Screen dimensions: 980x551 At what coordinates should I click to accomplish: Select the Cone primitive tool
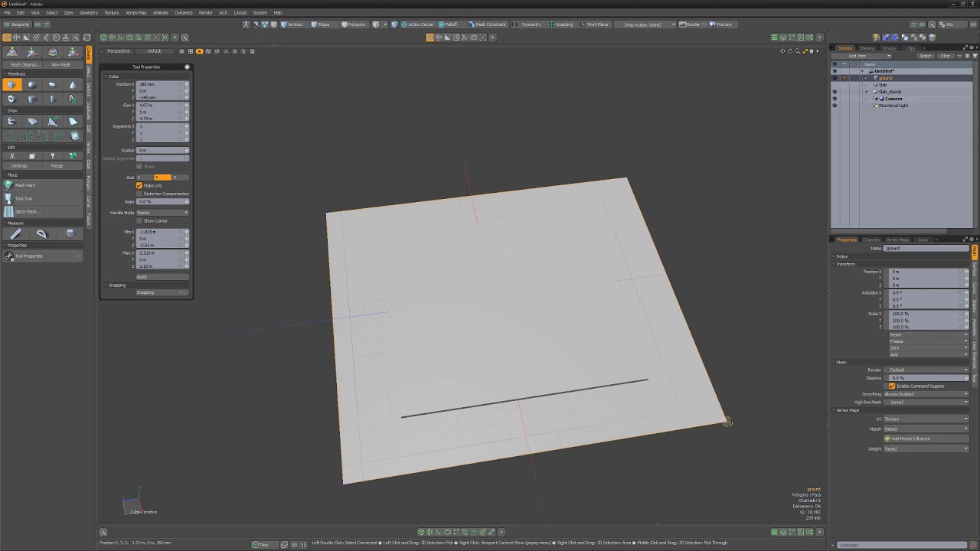(73, 85)
